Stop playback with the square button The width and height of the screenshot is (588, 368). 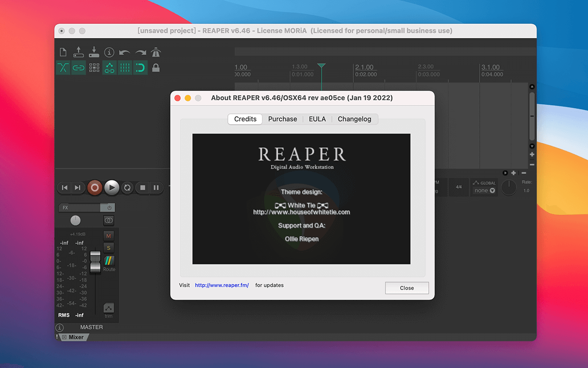pos(143,187)
